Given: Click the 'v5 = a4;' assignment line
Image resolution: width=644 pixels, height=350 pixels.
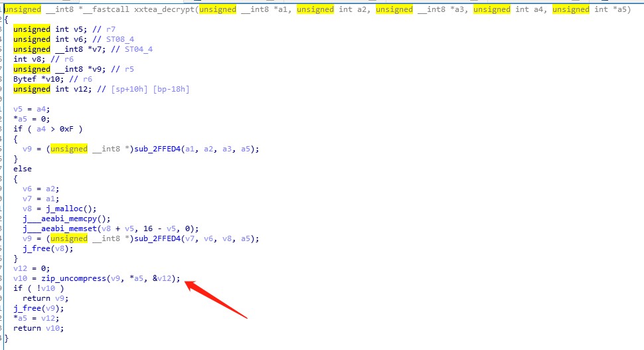Looking at the screenshot, I should [32, 110].
